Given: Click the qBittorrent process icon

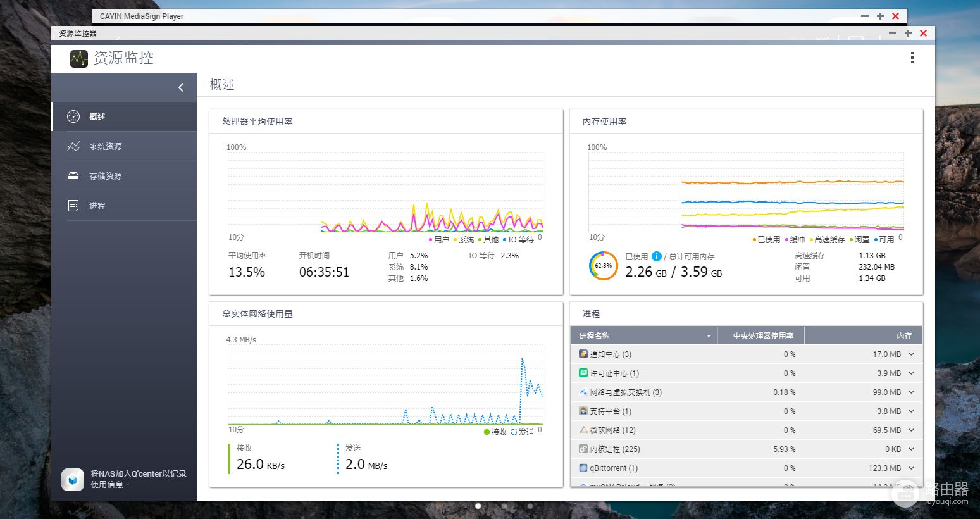Looking at the screenshot, I should pos(583,468).
